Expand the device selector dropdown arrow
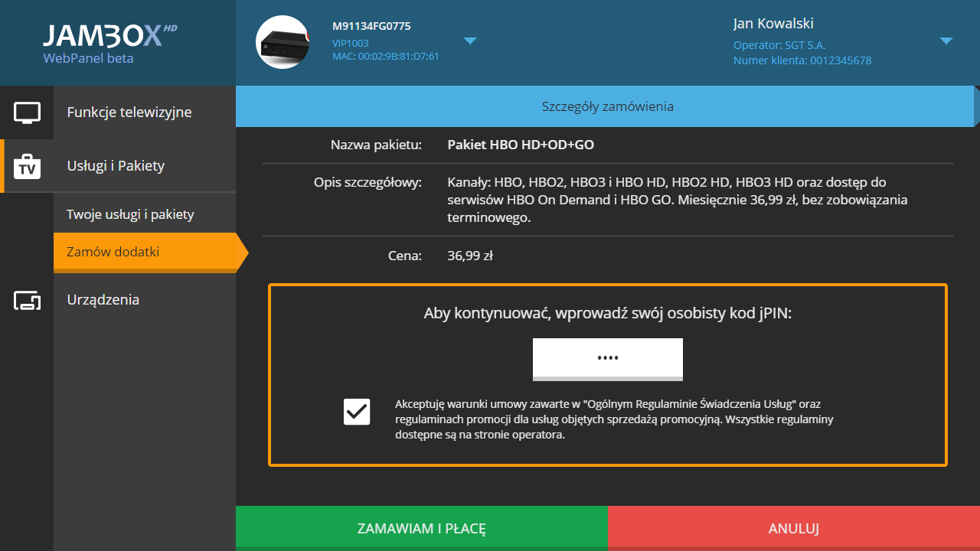The image size is (980, 551). tap(470, 41)
